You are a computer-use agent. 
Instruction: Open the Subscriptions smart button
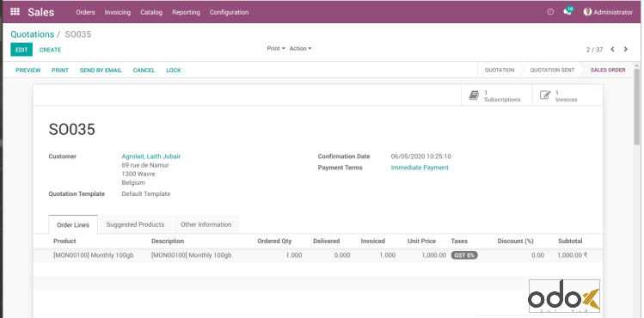[496, 95]
